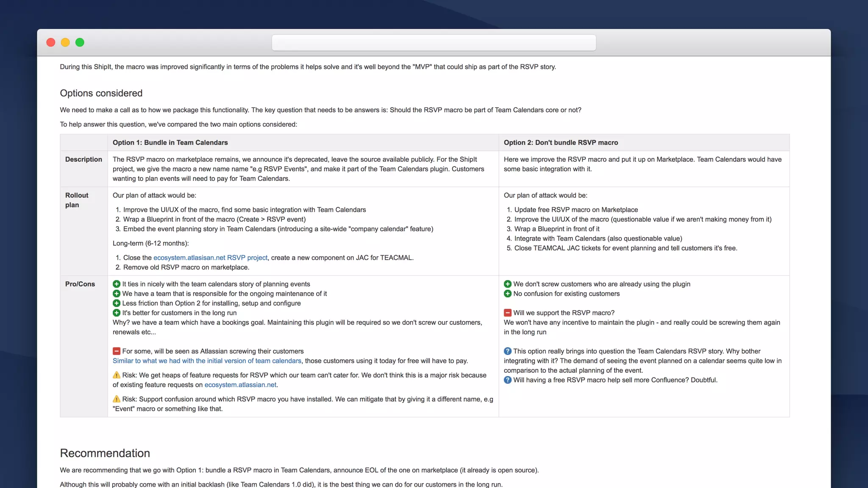This screenshot has width=868, height=488.
Task: Click the 'Option 1: Bundle in Team Calendars' header
Action: (170, 143)
